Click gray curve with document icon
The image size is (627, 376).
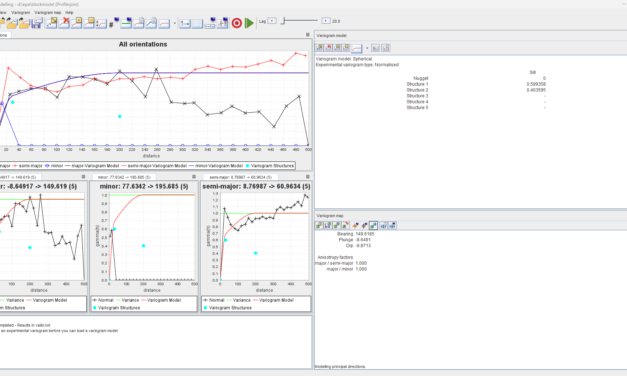(151, 23)
